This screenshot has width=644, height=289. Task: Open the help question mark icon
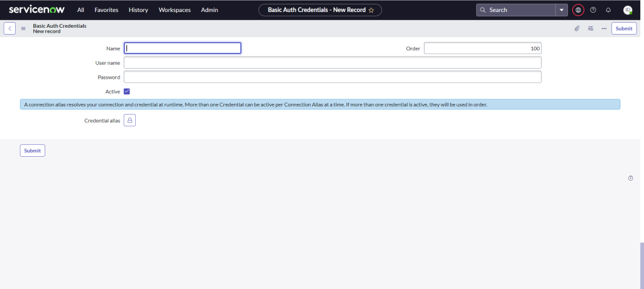[593, 10]
